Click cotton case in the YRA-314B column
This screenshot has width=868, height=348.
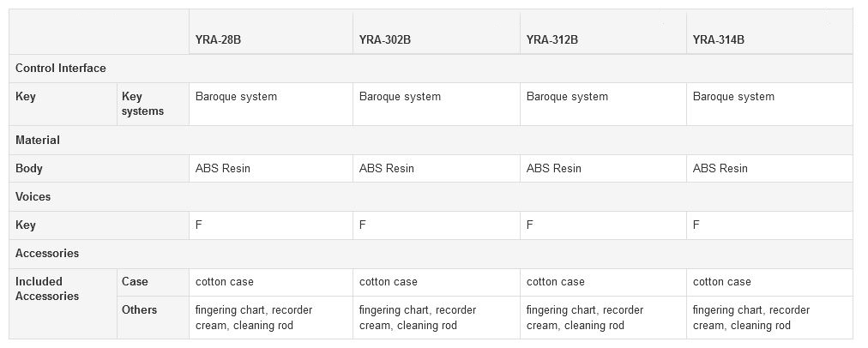point(722,281)
